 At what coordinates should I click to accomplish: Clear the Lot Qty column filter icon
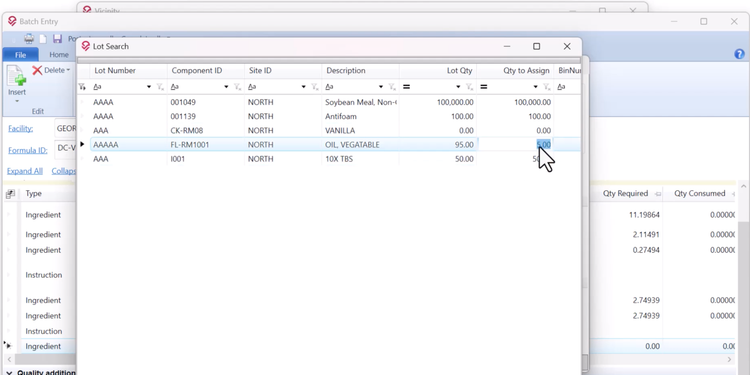[469, 87]
